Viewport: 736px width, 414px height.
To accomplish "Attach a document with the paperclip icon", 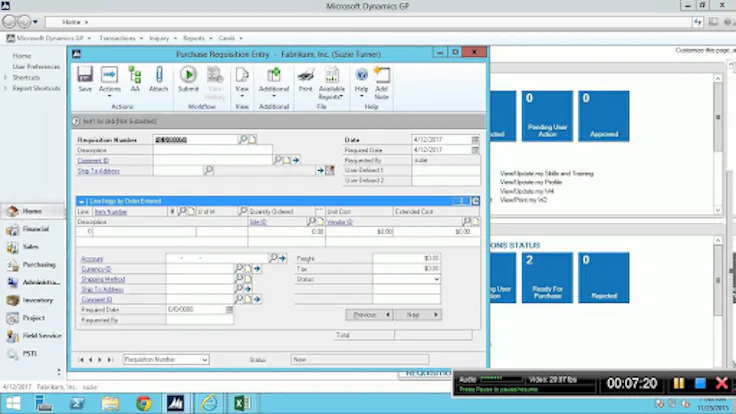I will 159,79.
